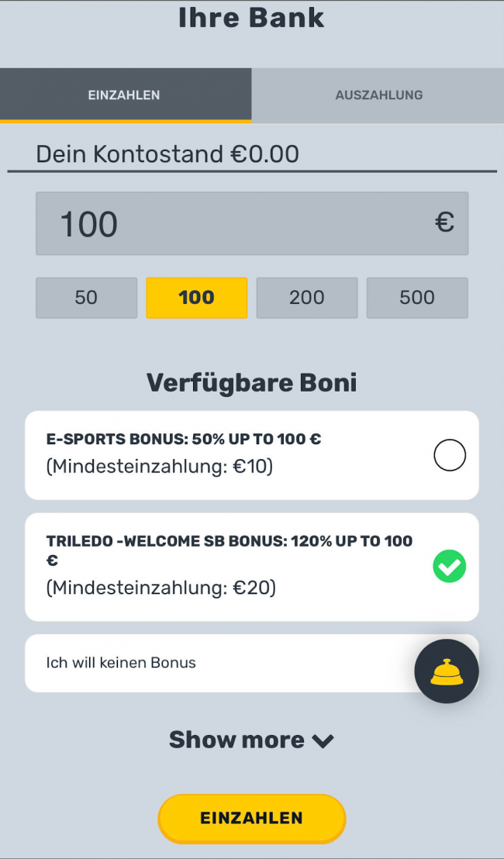Choose the 50 euro preset amount
The image size is (504, 859).
coord(86,298)
